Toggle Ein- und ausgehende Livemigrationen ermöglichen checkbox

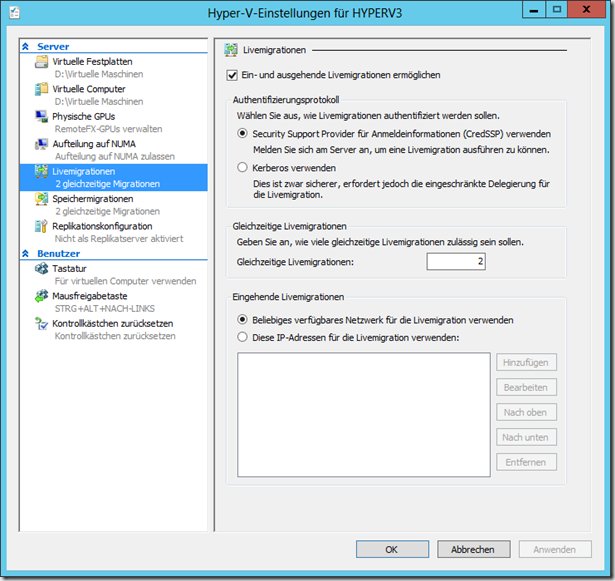pyautogui.click(x=232, y=75)
